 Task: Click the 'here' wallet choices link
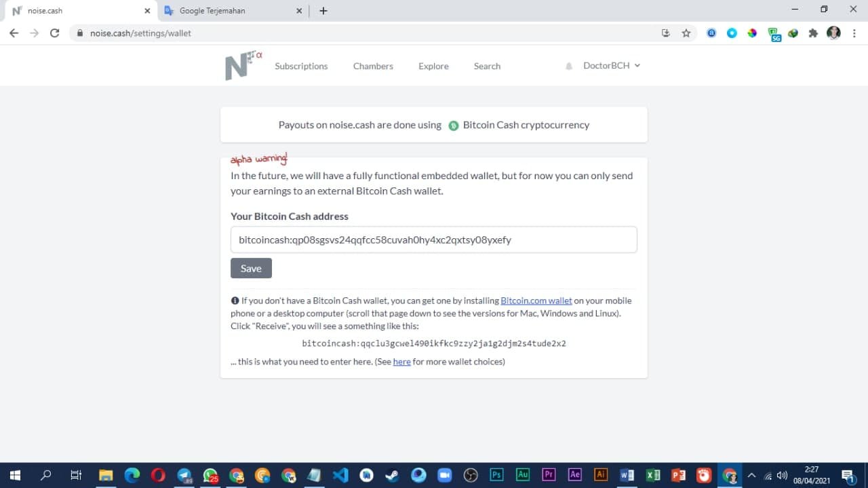coord(401,362)
